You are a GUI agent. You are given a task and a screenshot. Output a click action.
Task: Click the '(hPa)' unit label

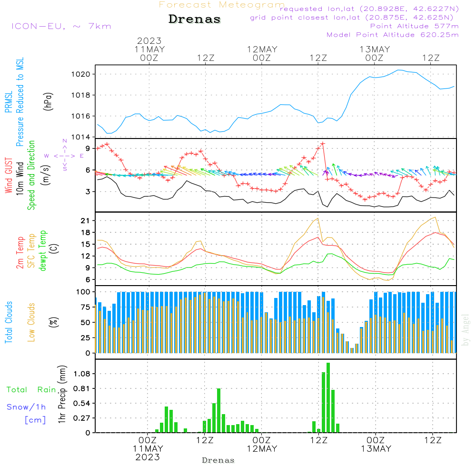[x=48, y=101]
